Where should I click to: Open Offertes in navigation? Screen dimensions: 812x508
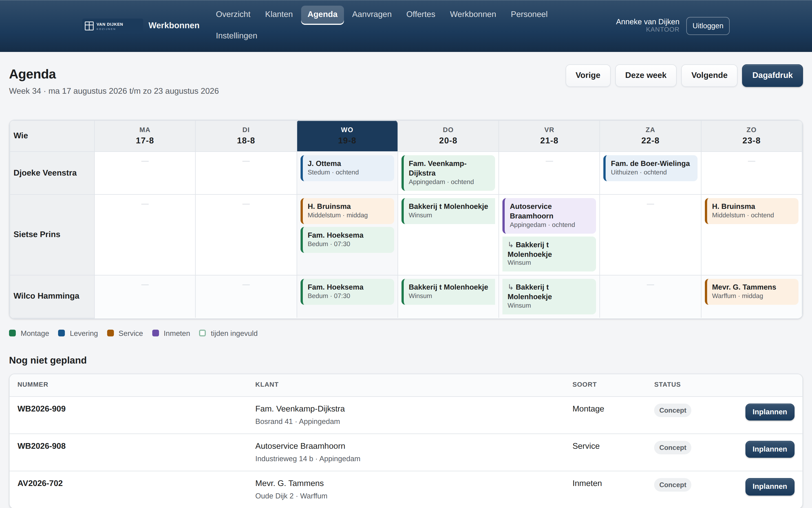coord(421,14)
